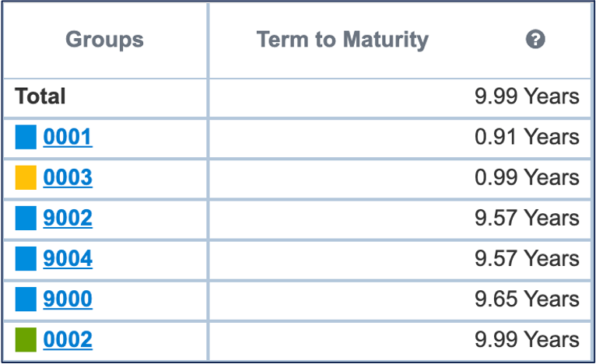Open group 9002 link
The width and height of the screenshot is (596, 364).
[x=68, y=219]
